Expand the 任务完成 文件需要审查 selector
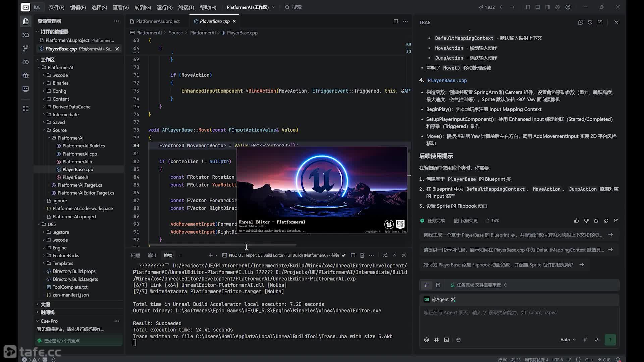Viewport: 644px width, 362px height. pos(478,285)
